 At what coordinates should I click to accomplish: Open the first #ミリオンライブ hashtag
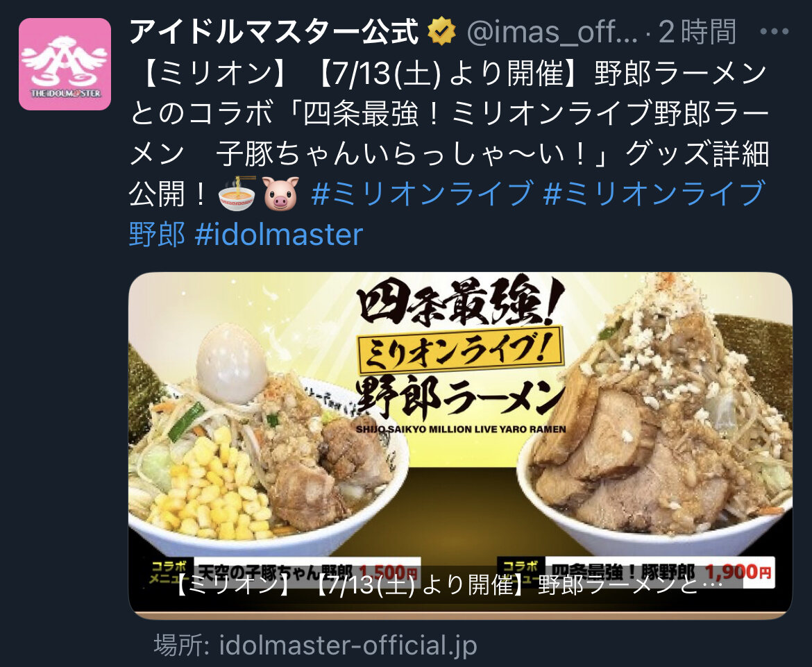pyautogui.click(x=422, y=193)
